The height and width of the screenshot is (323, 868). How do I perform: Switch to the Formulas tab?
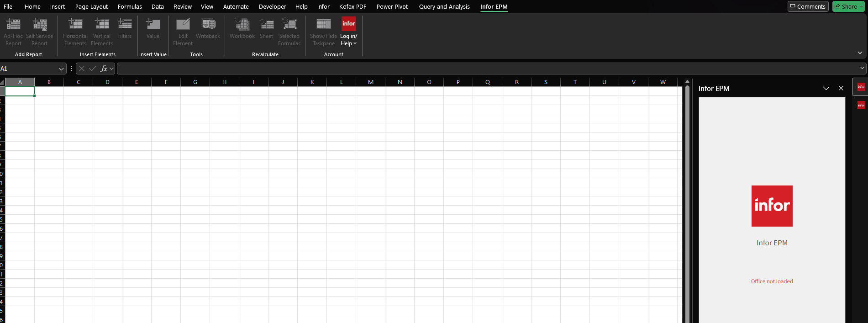[x=130, y=6]
